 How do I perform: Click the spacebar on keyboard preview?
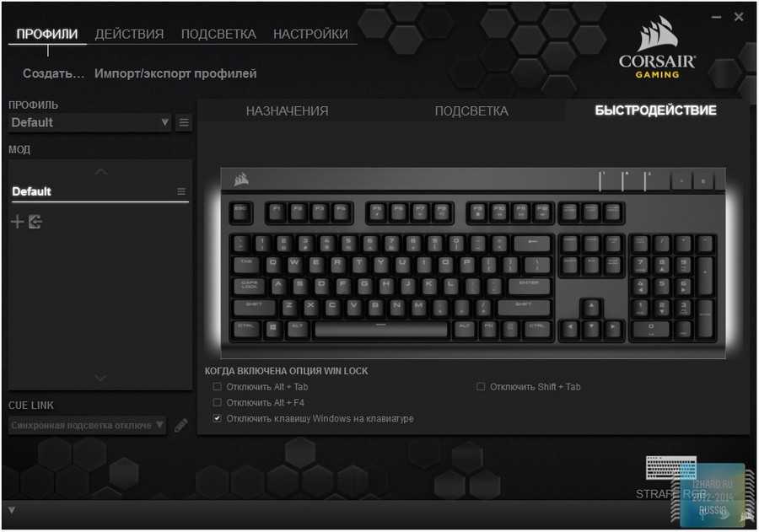[x=381, y=330]
